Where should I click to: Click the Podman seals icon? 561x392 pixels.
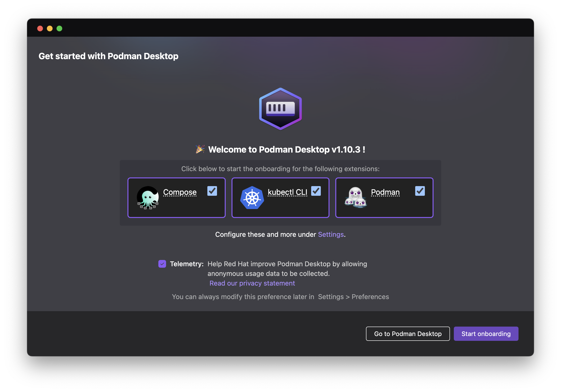(356, 197)
